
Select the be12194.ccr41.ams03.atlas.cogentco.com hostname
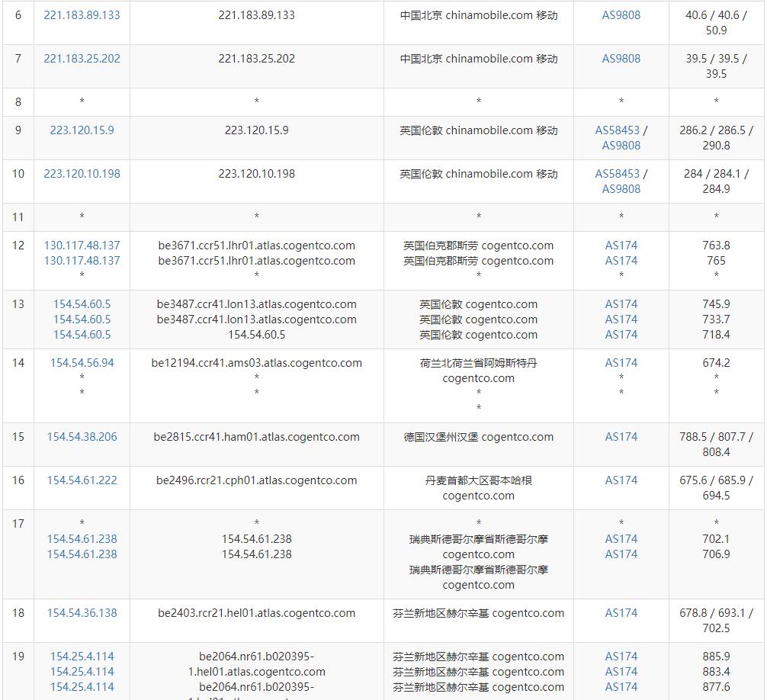[x=256, y=363]
